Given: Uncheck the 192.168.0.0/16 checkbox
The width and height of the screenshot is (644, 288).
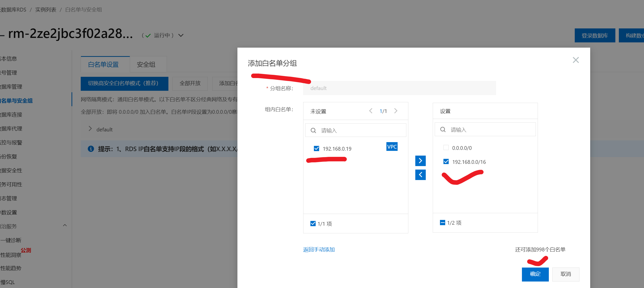Looking at the screenshot, I should click(446, 162).
